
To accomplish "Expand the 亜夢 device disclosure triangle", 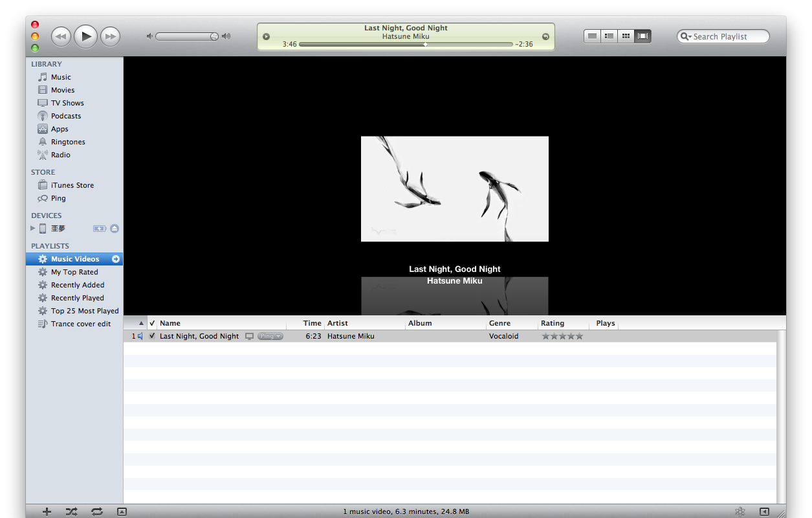I will (33, 229).
